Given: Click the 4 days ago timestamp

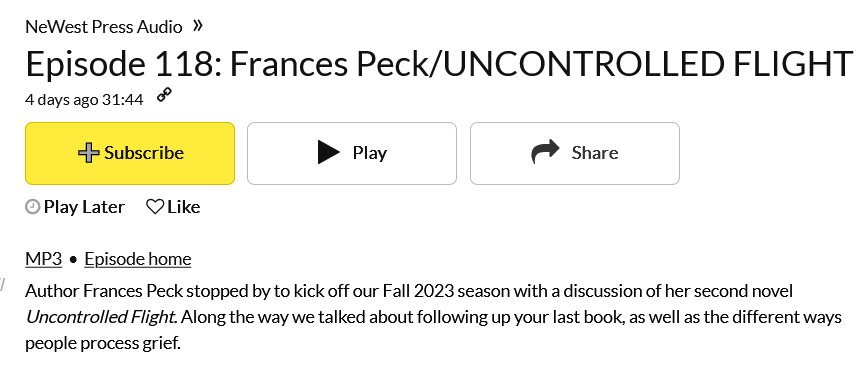Looking at the screenshot, I should [62, 100].
